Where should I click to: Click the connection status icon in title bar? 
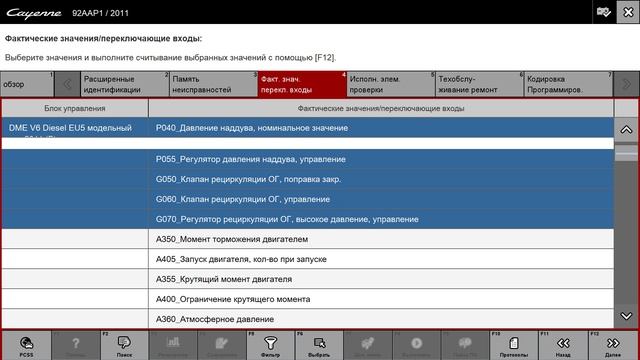click(x=604, y=12)
